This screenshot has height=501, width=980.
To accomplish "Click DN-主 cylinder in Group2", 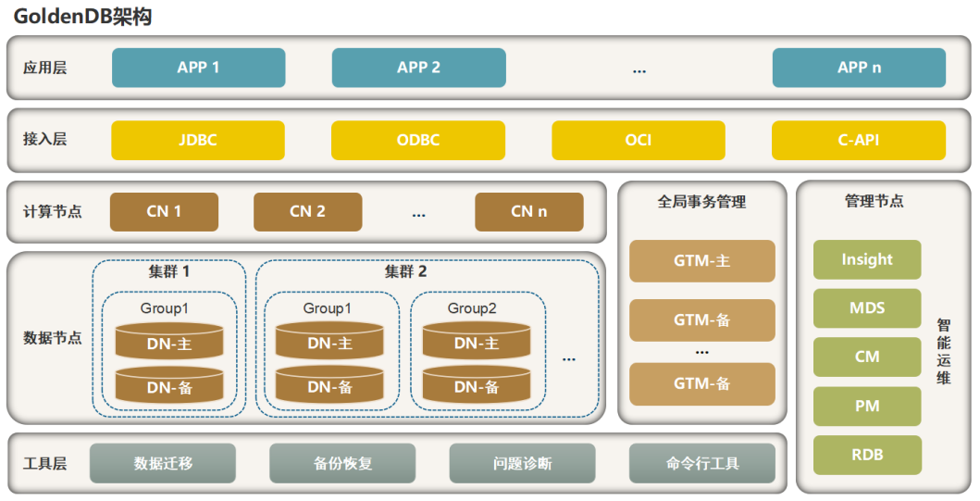I will click(x=477, y=341).
